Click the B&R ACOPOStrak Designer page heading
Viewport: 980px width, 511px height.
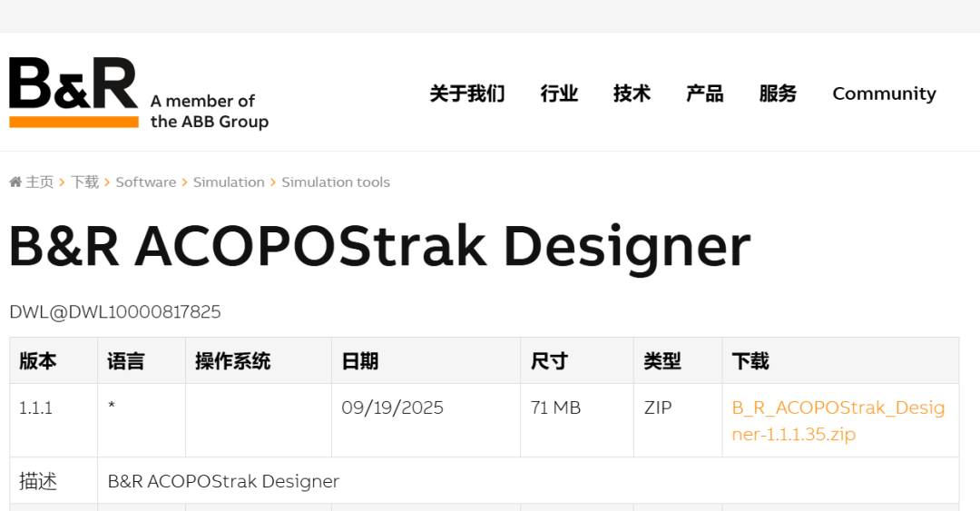[379, 246]
